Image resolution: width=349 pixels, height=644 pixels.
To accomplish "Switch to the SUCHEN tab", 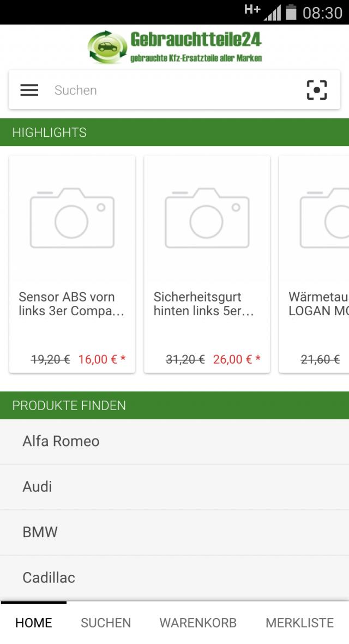I will (x=106, y=623).
